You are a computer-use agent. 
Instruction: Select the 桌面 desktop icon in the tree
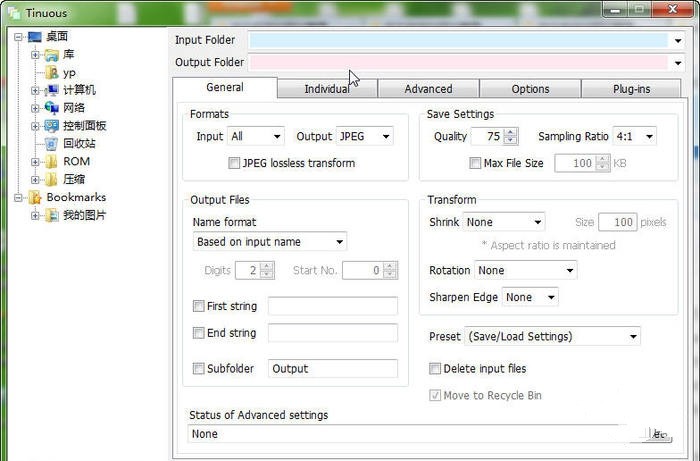click(34, 37)
